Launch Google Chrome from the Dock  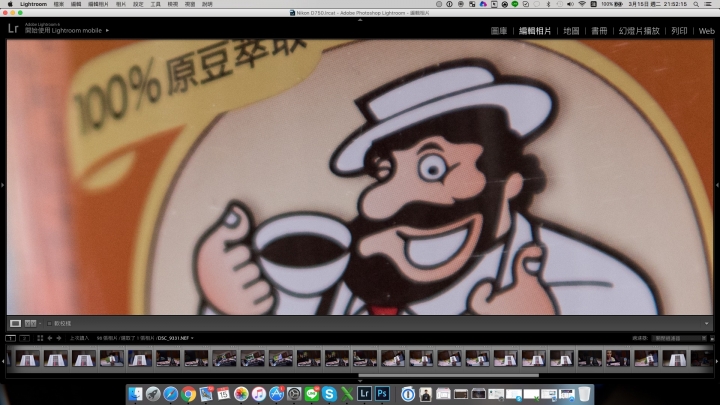(188, 394)
